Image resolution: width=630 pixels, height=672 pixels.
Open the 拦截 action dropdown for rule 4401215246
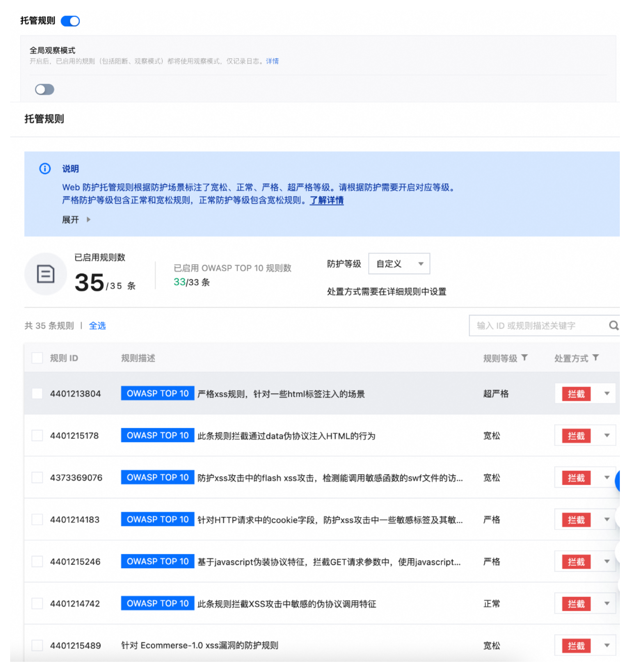click(x=585, y=561)
